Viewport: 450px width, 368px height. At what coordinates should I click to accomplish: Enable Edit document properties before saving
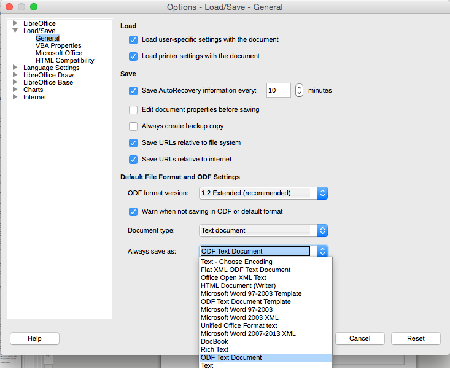pyautogui.click(x=133, y=110)
